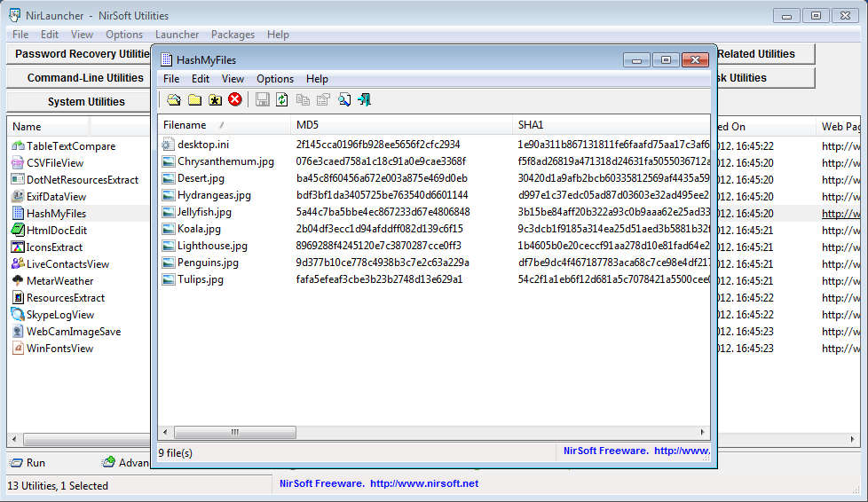This screenshot has width=868, height=502.
Task: Click HashMyFiles horizontal scrollbar thumb
Action: click(x=235, y=432)
